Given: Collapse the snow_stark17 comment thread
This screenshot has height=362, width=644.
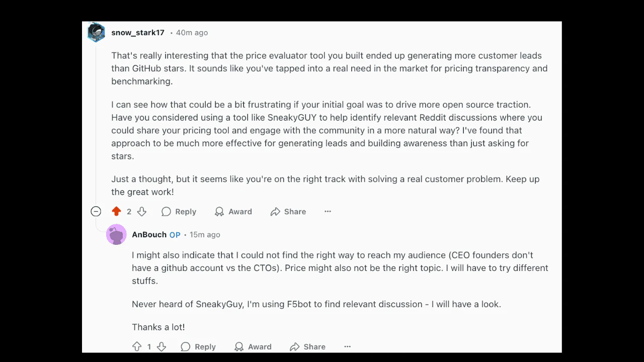Looking at the screenshot, I should coord(96,211).
